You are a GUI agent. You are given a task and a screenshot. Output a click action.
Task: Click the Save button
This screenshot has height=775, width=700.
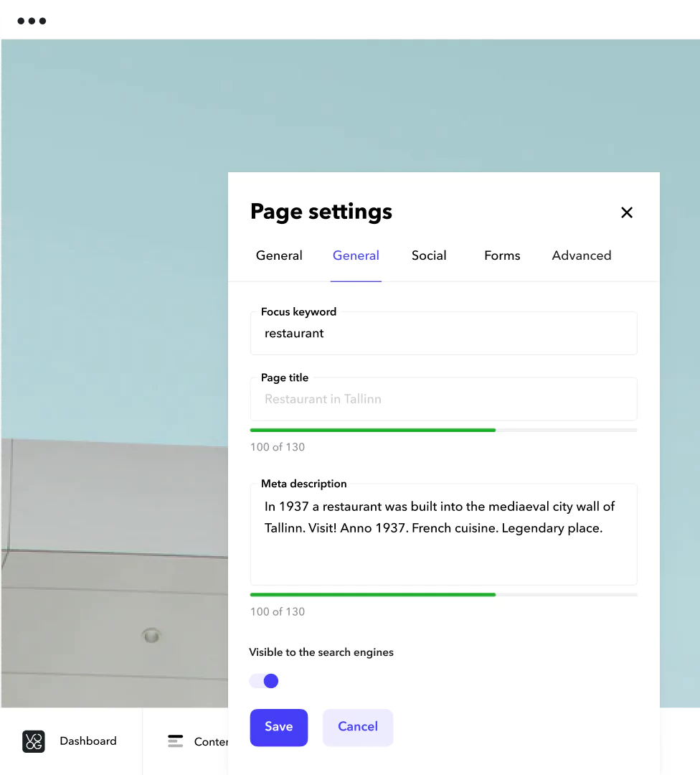[x=278, y=727]
